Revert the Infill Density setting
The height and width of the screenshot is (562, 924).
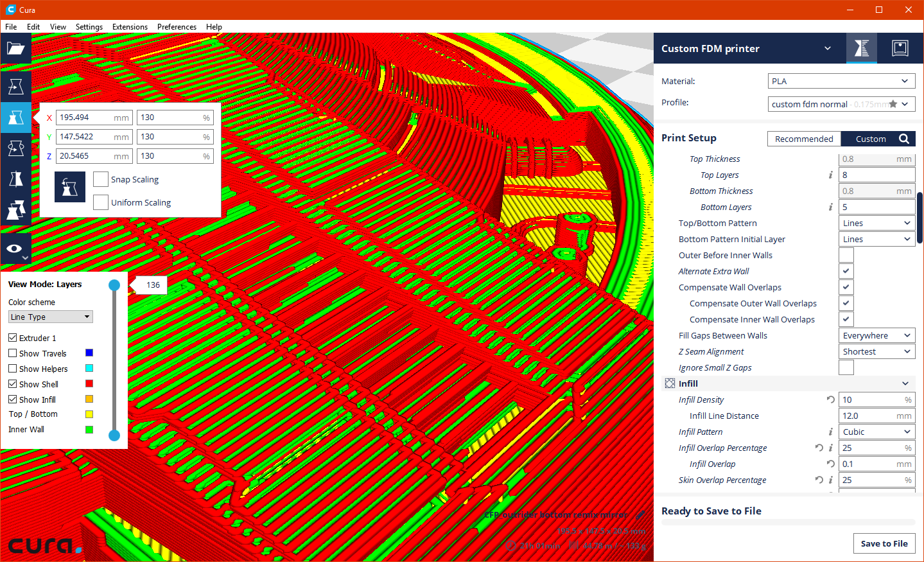click(830, 400)
